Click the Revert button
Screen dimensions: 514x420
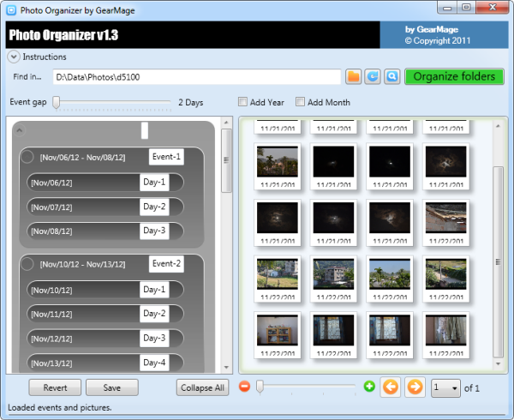point(55,387)
